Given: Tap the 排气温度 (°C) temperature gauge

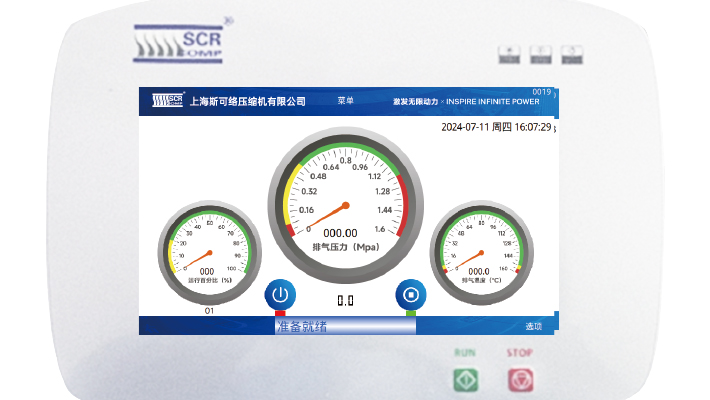Looking at the screenshot, I should point(481,253).
